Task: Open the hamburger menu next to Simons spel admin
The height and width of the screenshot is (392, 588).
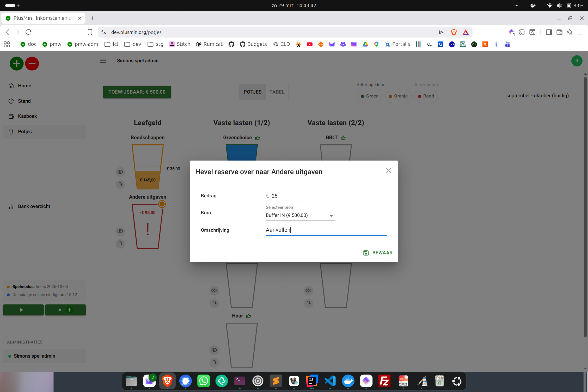Action: (103, 61)
